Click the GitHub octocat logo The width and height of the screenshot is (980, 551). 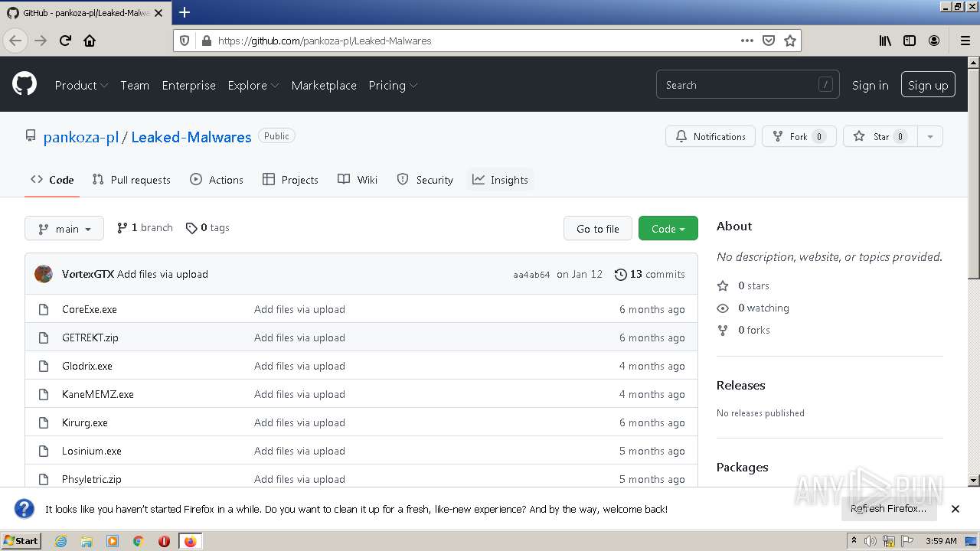[24, 84]
